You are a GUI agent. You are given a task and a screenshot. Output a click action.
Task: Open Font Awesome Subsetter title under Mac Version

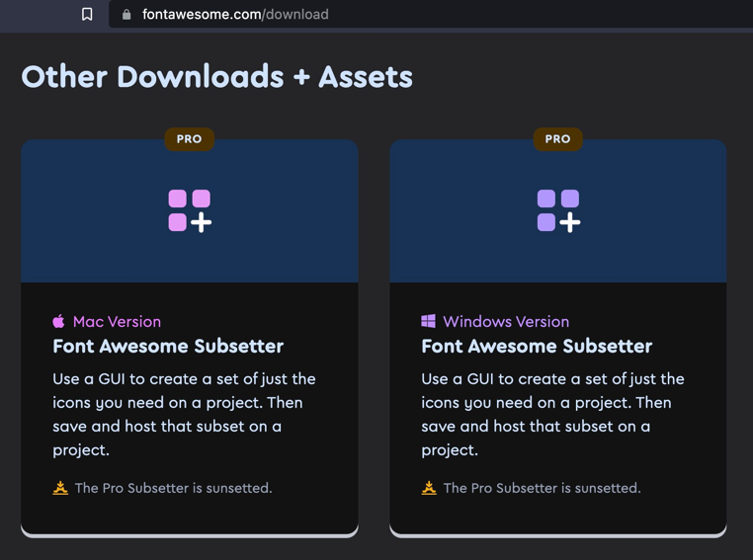click(168, 347)
